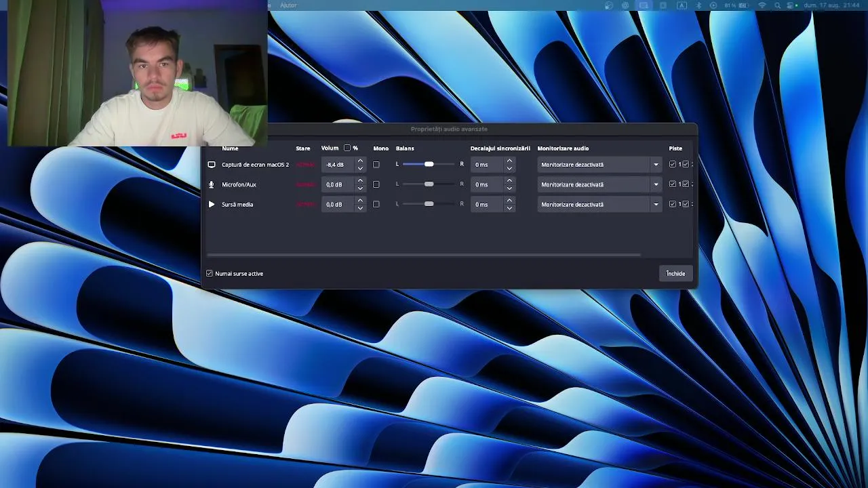Screen dimensions: 868x488
Task: Click the Bluetooth icon in the menu bar
Action: 699,5
